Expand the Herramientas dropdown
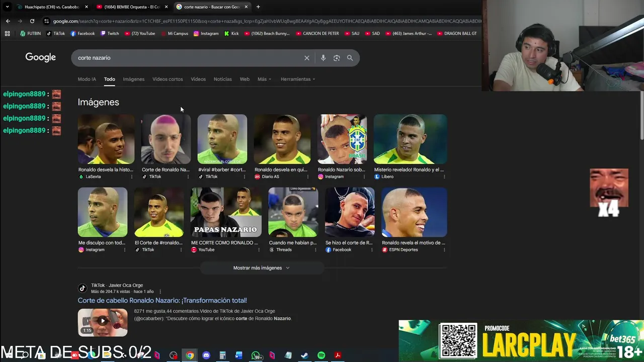The height and width of the screenshot is (362, 644). [x=298, y=79]
